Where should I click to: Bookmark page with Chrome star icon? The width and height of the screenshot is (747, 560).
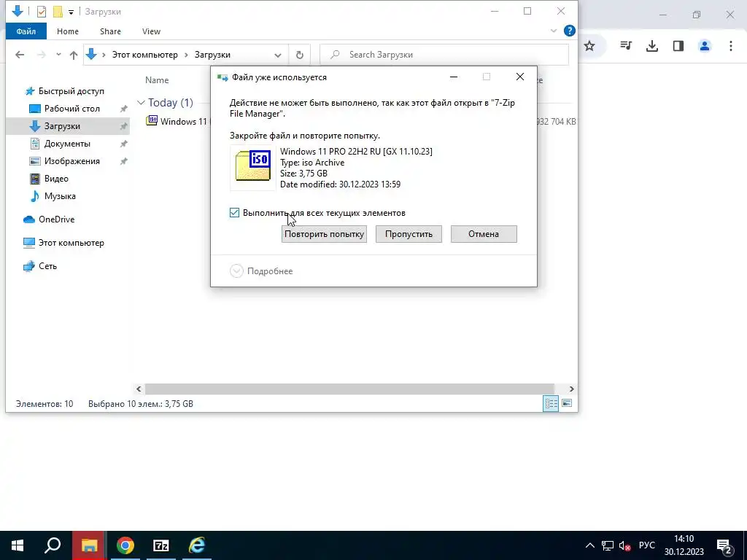pos(589,46)
